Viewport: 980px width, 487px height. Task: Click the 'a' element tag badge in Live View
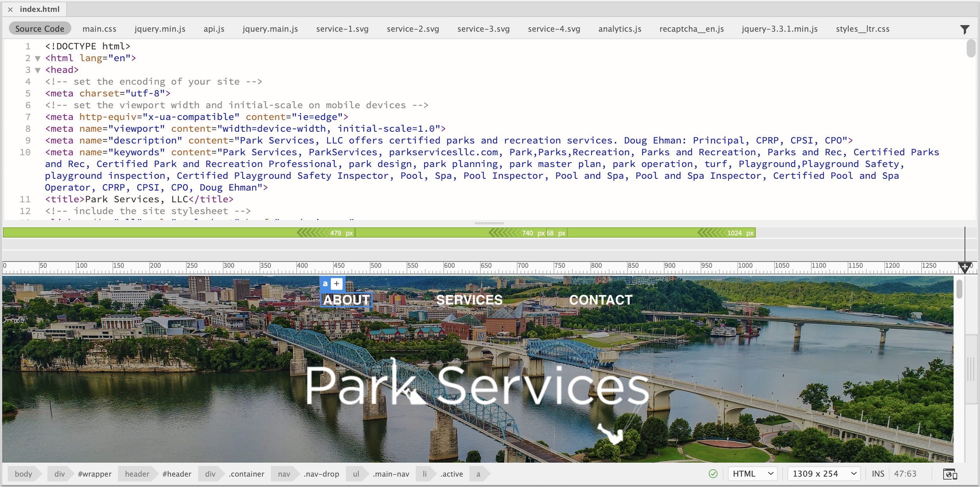click(325, 283)
